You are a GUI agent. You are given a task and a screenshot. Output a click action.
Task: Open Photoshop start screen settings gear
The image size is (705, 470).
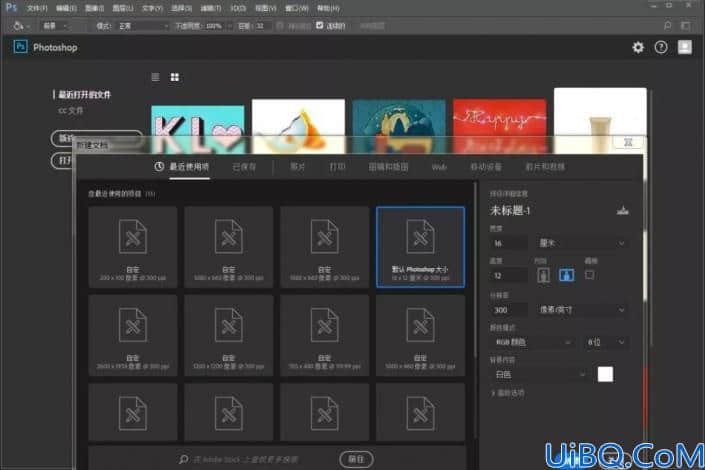click(638, 47)
